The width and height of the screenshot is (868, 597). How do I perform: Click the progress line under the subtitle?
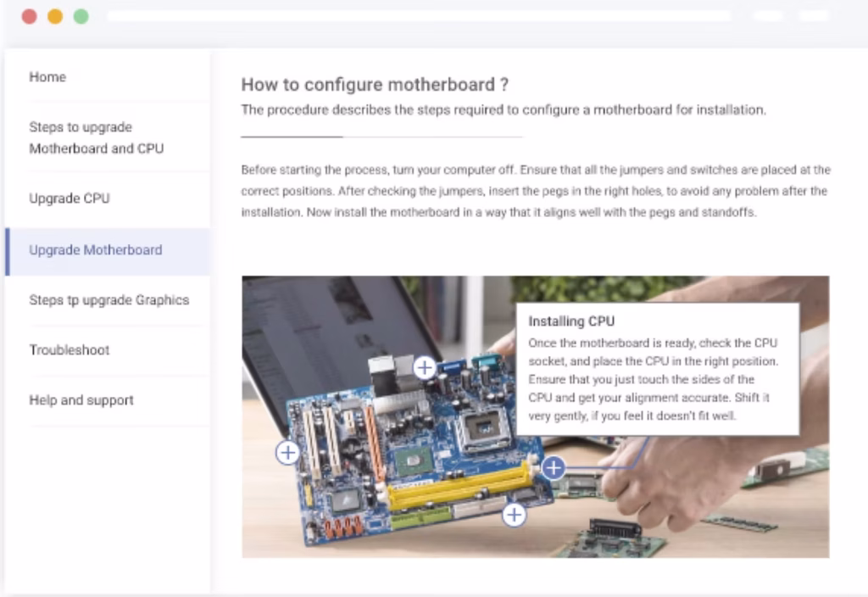coord(382,137)
